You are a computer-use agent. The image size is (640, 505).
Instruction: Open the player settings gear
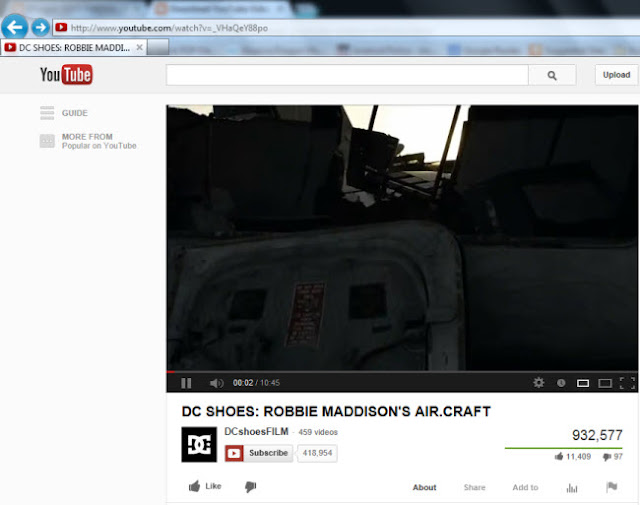(x=538, y=383)
